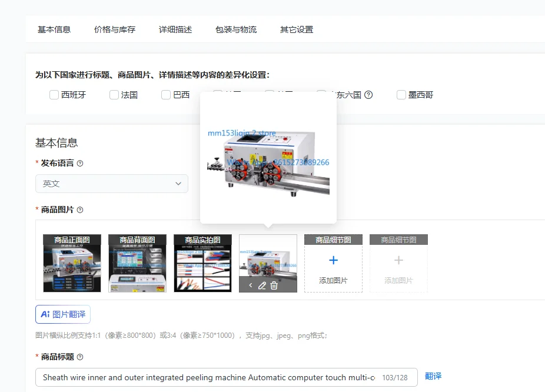The image size is (545, 392).
Task: Focus the 商品标题 input field
Action: tap(226, 377)
